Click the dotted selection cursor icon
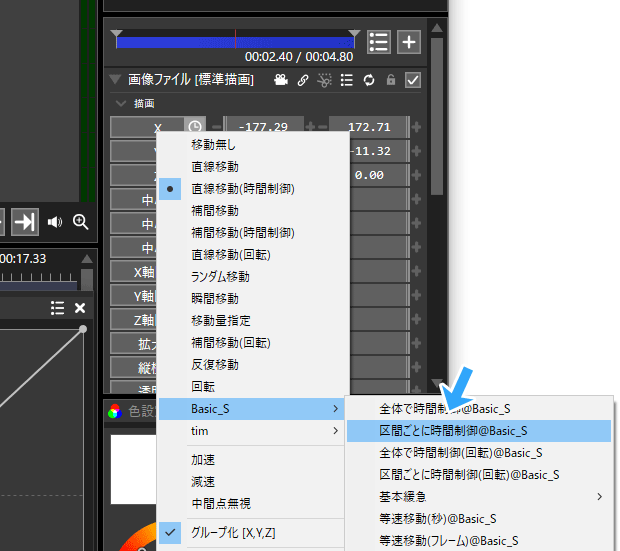 click(324, 80)
